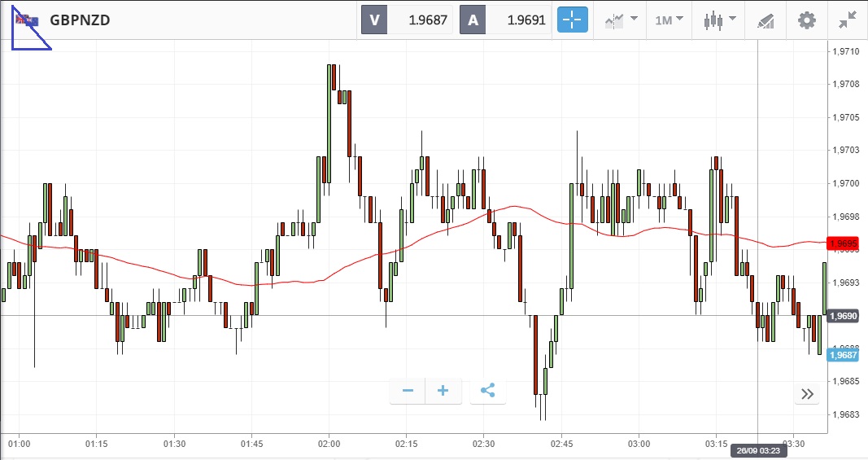Click the 02:45 time axis label

(x=561, y=445)
